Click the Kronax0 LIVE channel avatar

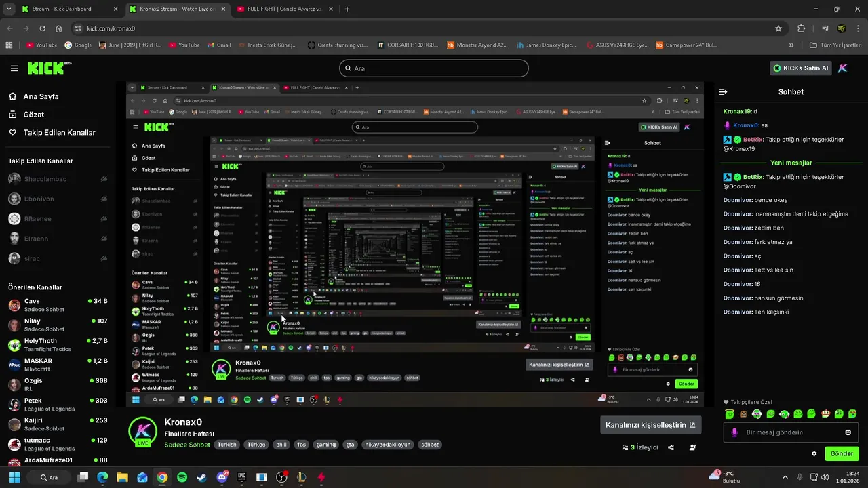[143, 431]
